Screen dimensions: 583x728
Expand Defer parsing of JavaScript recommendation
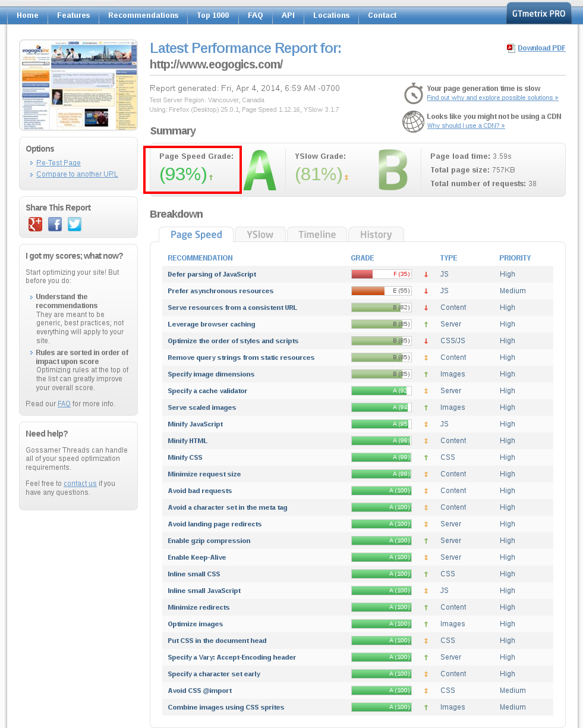pyautogui.click(x=212, y=274)
